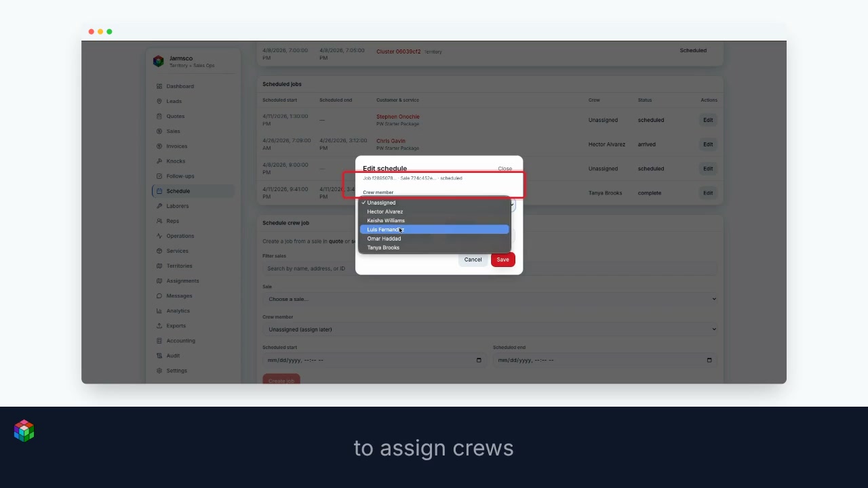Screen dimensions: 868x488
Task: Open the Invoices icon in sidebar
Action: pos(159,146)
